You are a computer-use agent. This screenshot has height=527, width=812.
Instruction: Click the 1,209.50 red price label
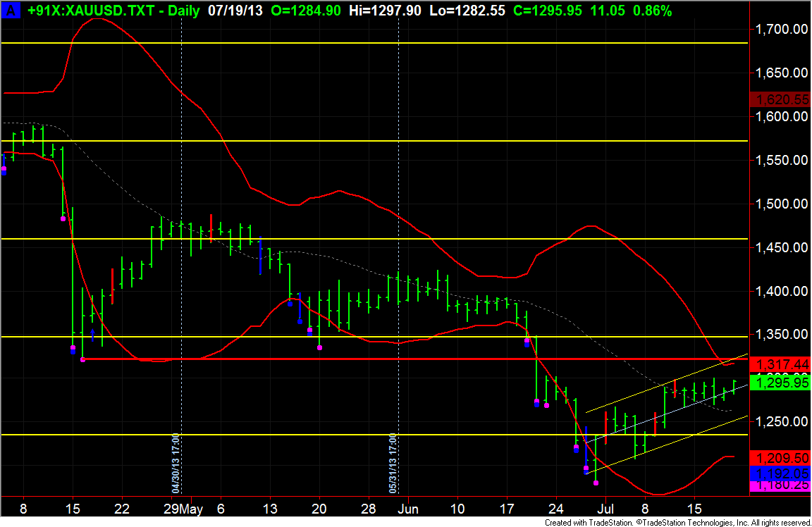pyautogui.click(x=779, y=458)
